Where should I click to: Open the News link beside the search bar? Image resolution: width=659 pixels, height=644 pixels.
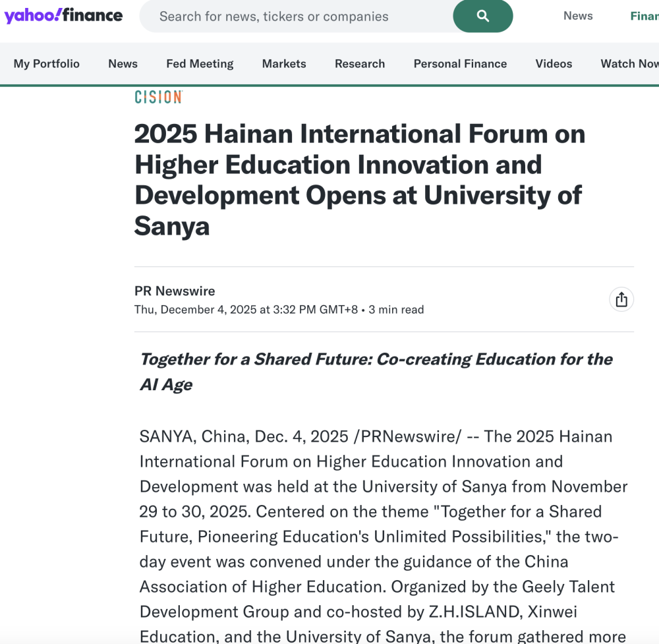578,16
